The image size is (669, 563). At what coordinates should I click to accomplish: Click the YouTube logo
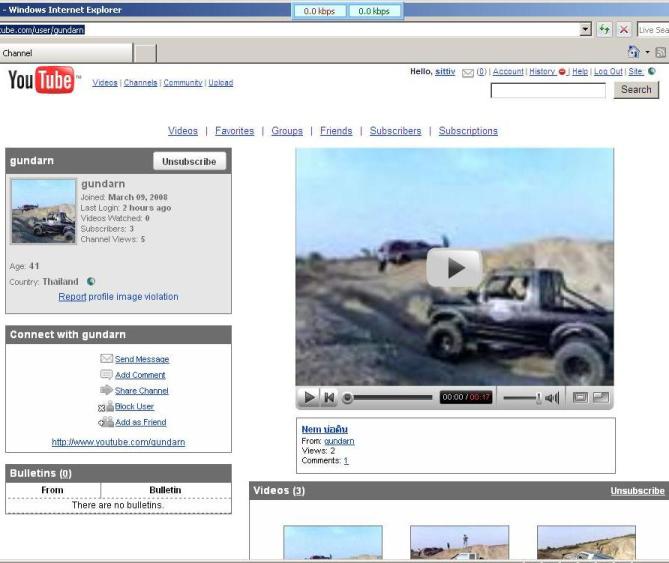[40, 81]
